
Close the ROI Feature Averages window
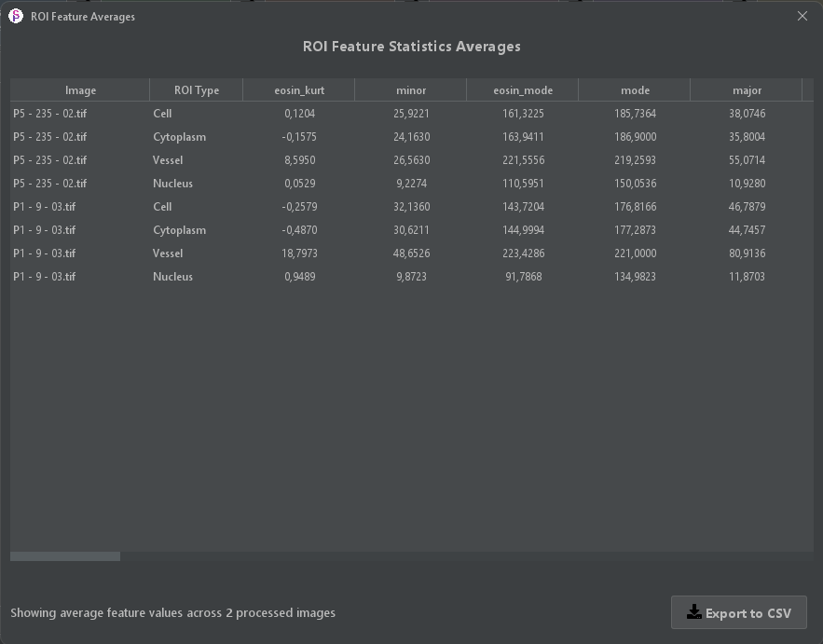pyautogui.click(x=802, y=16)
